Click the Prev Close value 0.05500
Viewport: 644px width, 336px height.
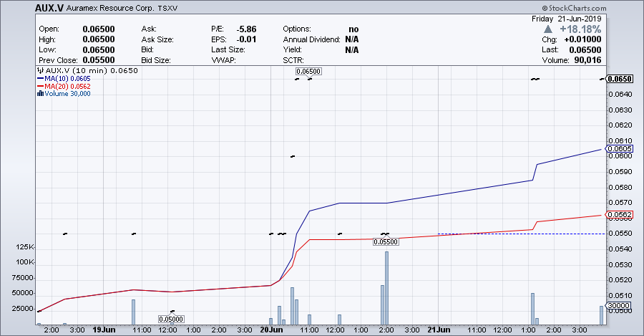[99, 60]
